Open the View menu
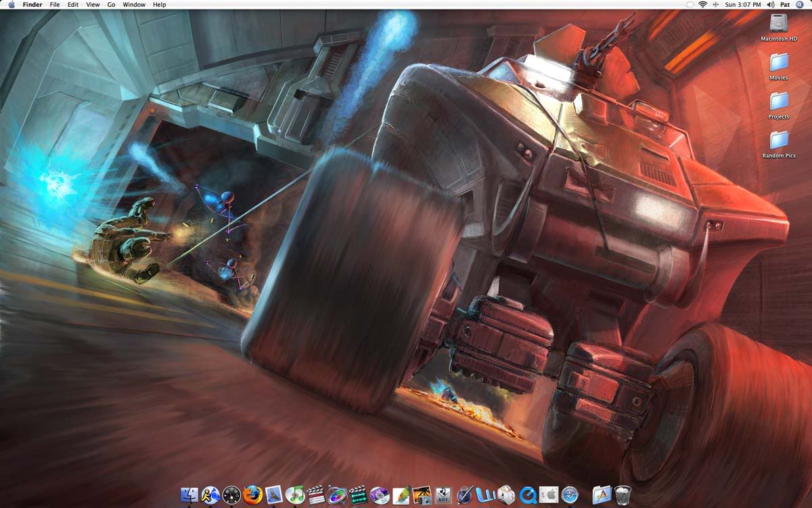Viewport: 812px width, 508px height. point(93,5)
